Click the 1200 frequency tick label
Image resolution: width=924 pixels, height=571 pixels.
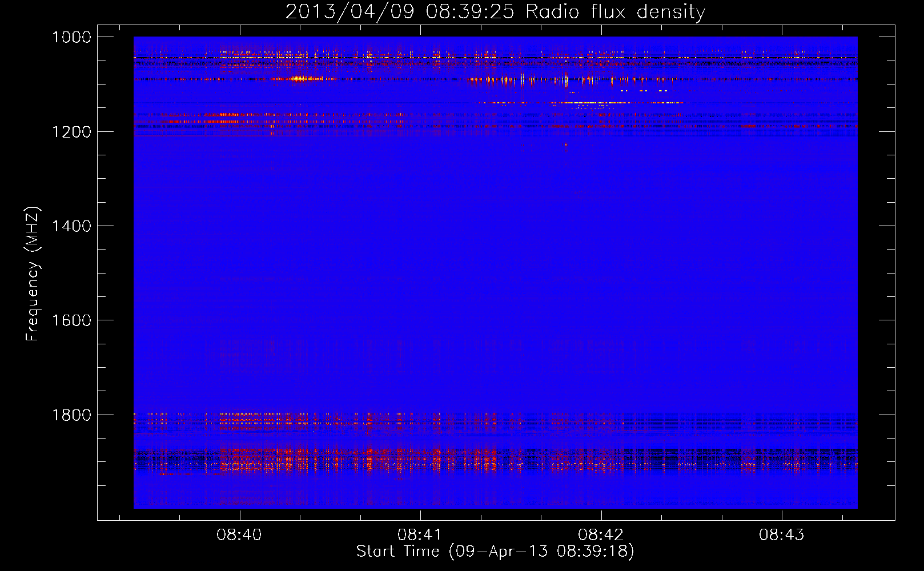pos(71,132)
